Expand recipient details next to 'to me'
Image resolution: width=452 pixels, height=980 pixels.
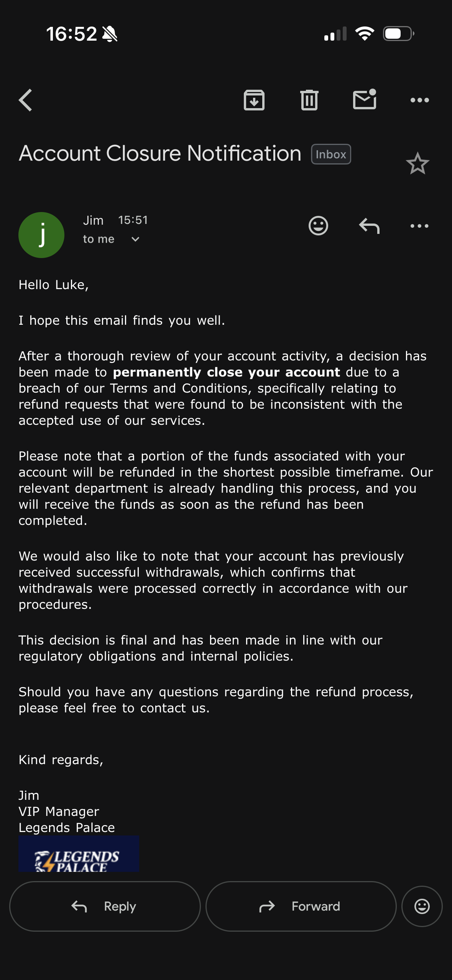[135, 239]
